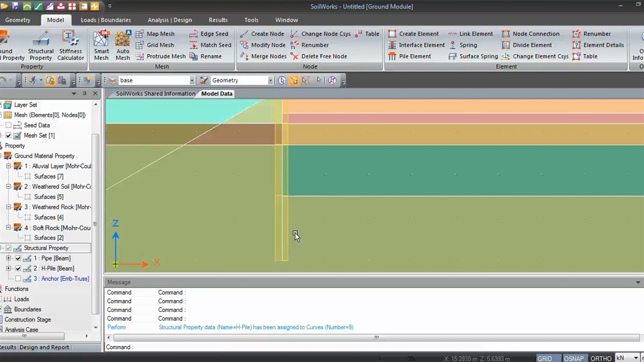Toggle the Mesh Set [1] checkbox

(9, 136)
